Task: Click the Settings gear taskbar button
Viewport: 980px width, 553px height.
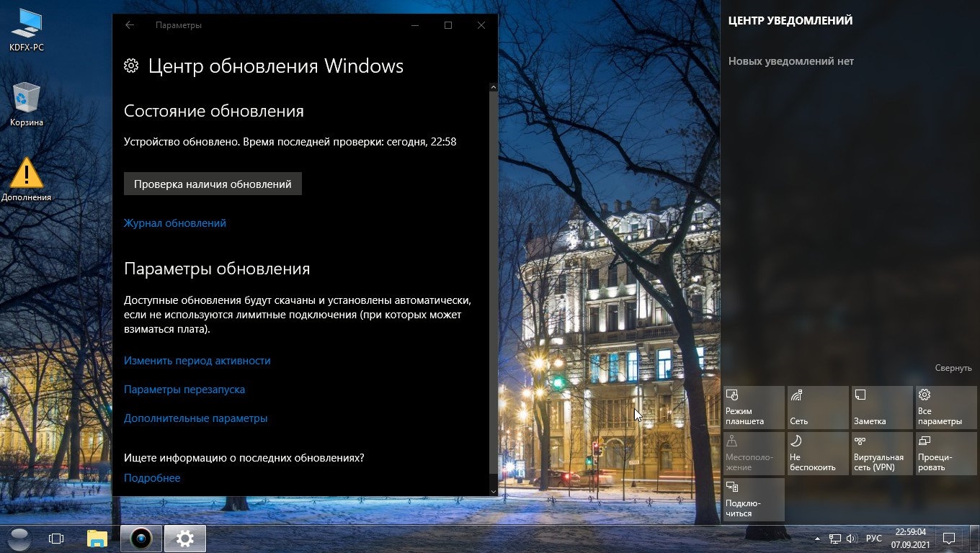Action: point(185,539)
